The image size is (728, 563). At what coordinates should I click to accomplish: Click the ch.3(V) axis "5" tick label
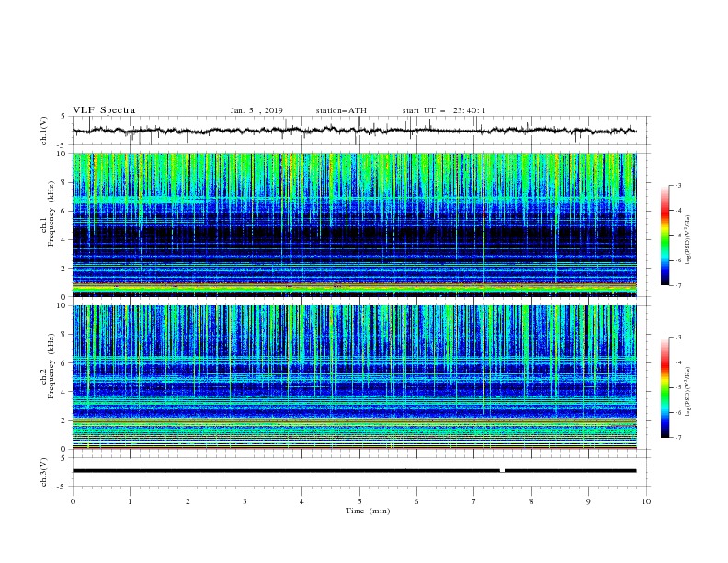click(64, 458)
